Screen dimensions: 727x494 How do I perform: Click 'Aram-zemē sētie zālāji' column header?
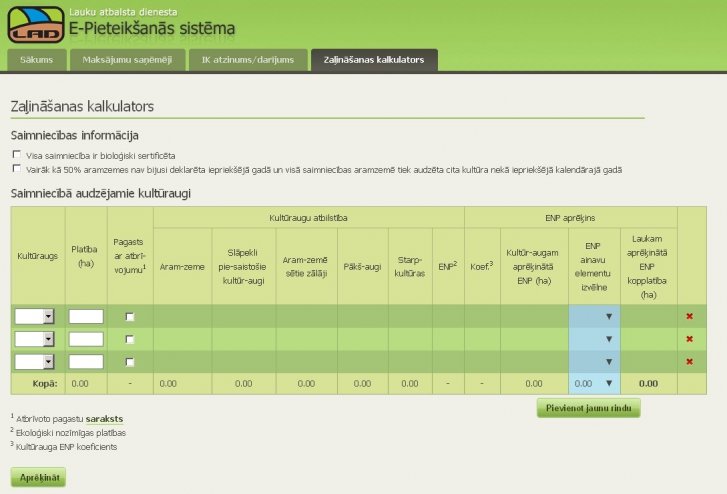tap(306, 267)
